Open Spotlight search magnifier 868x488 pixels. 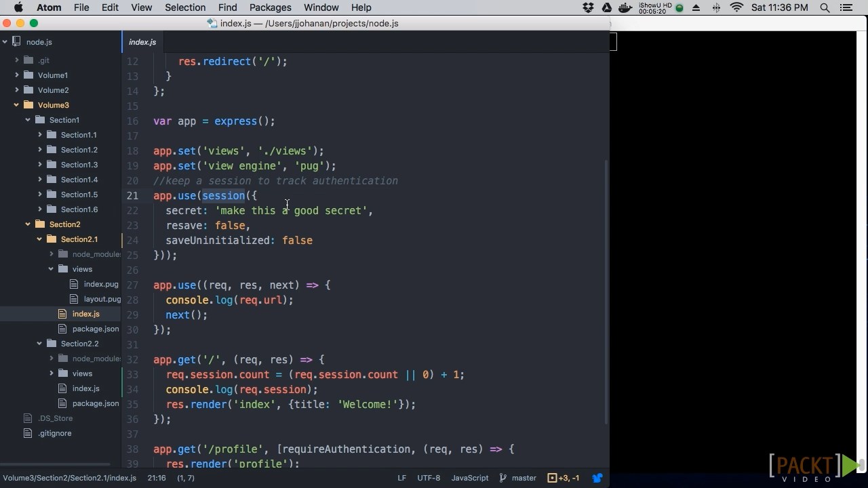coord(825,7)
